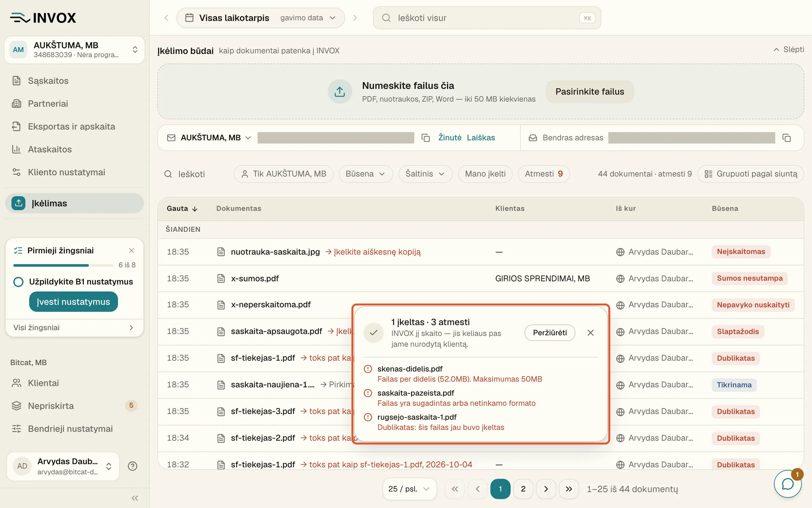The width and height of the screenshot is (812, 508).
Task: Open the help question mark icon
Action: pyautogui.click(x=133, y=466)
